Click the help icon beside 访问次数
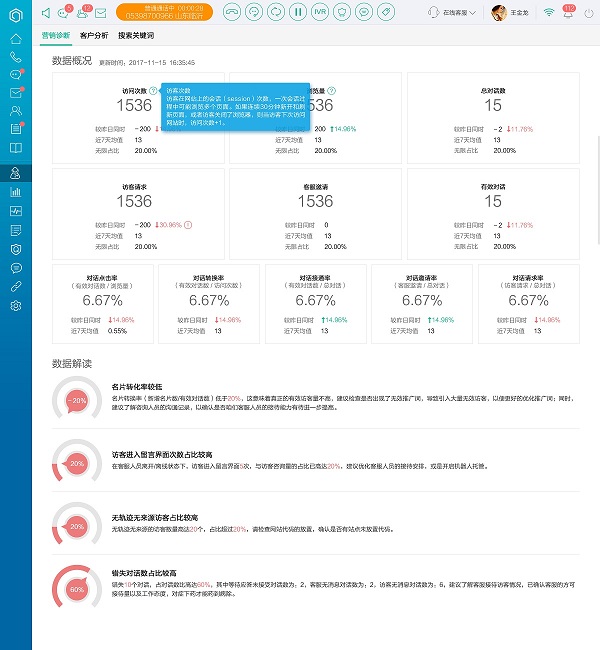This screenshot has height=650, width=600. (153, 91)
